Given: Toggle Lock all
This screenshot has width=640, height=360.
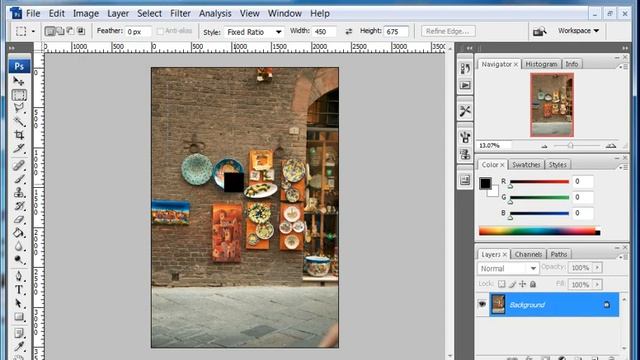Looking at the screenshot, I should click(x=533, y=284).
